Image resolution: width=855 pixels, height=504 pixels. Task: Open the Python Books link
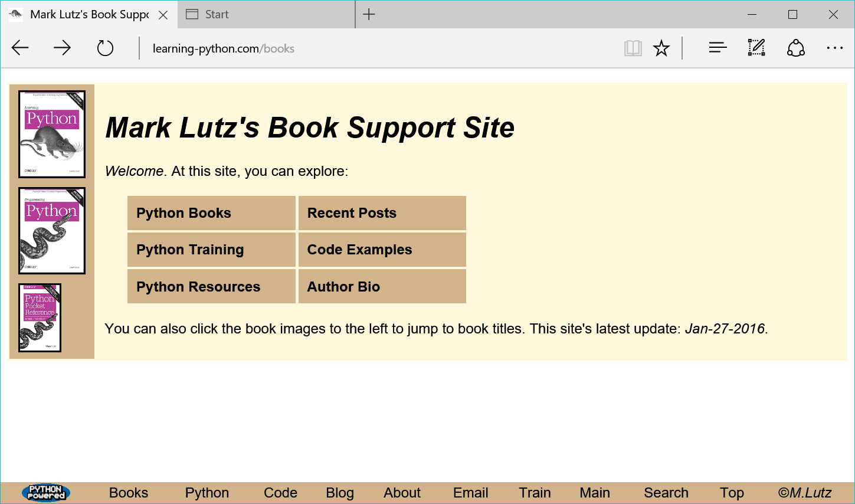point(211,213)
